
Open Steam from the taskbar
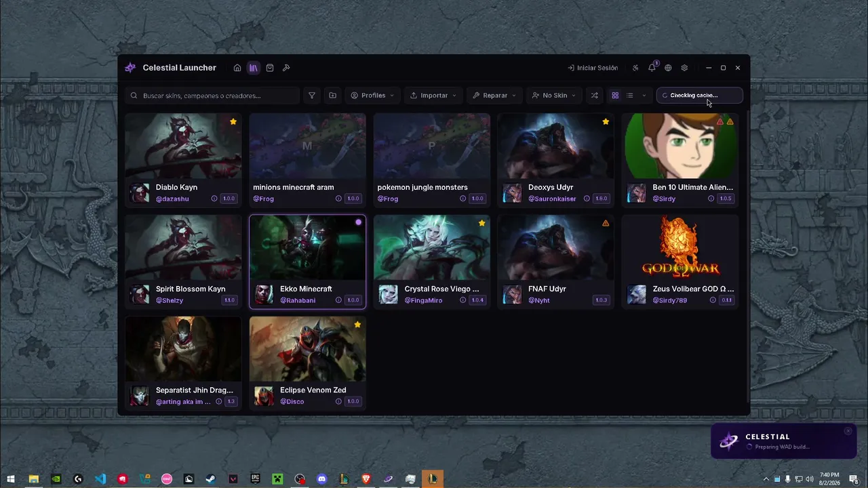pyautogui.click(x=211, y=479)
